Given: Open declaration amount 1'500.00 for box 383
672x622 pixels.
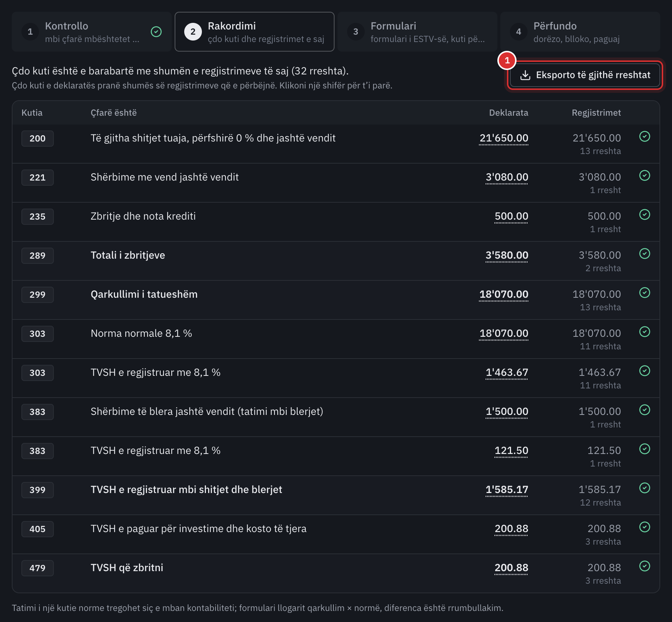Looking at the screenshot, I should pos(507,412).
